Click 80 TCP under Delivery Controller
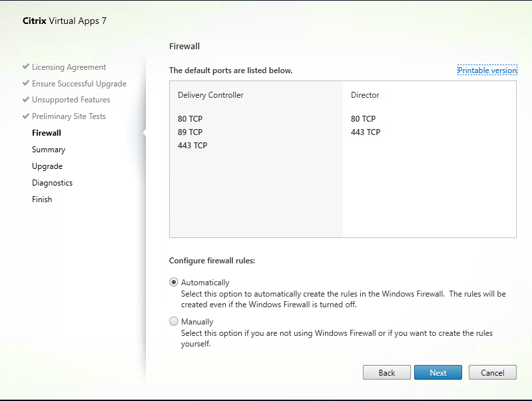Screen dimensions: 532x401 click(x=190, y=118)
